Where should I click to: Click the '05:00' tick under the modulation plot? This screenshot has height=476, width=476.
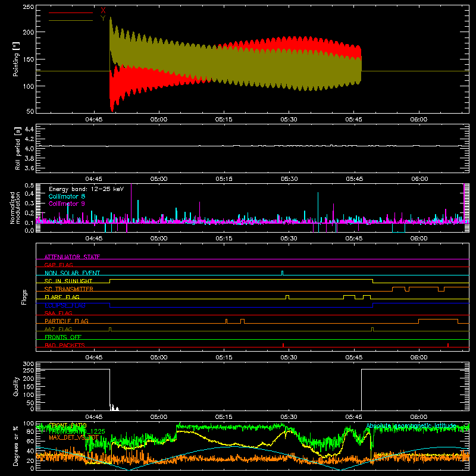click(159, 239)
